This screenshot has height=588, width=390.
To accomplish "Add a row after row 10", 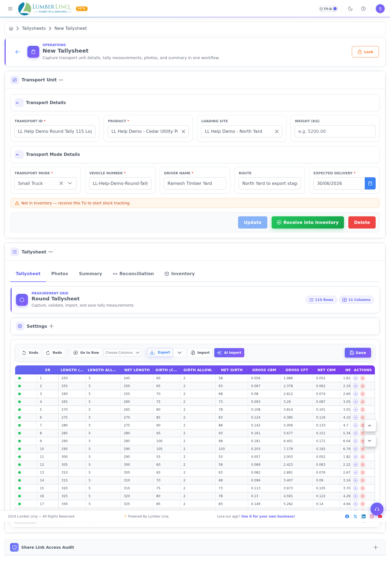I will point(356,449).
